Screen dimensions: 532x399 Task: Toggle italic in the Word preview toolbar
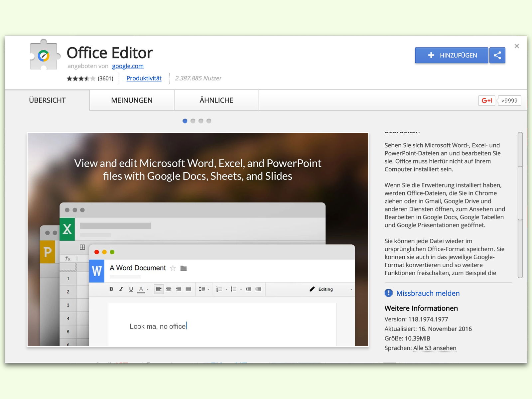click(x=121, y=289)
